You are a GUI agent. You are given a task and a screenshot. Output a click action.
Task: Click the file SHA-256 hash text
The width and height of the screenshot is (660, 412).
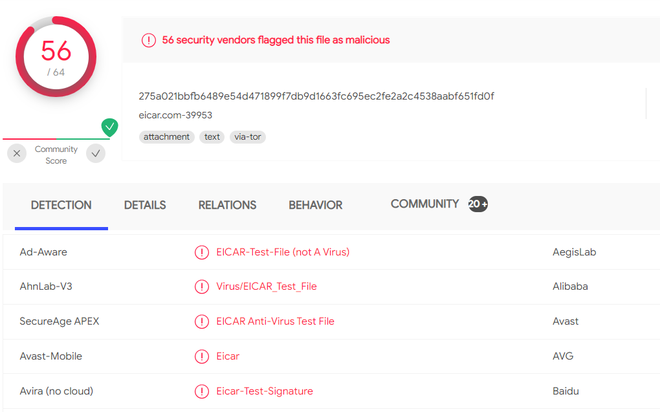316,96
